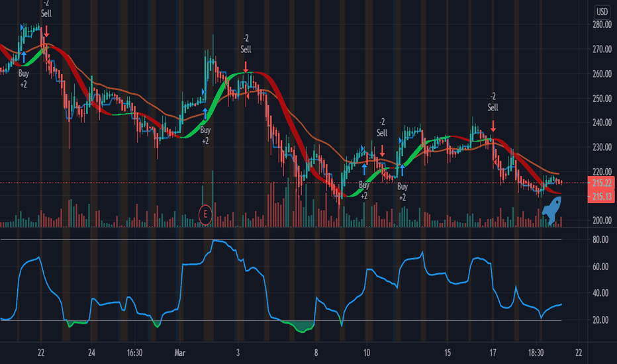Click the 15 date on time axis

448,353
